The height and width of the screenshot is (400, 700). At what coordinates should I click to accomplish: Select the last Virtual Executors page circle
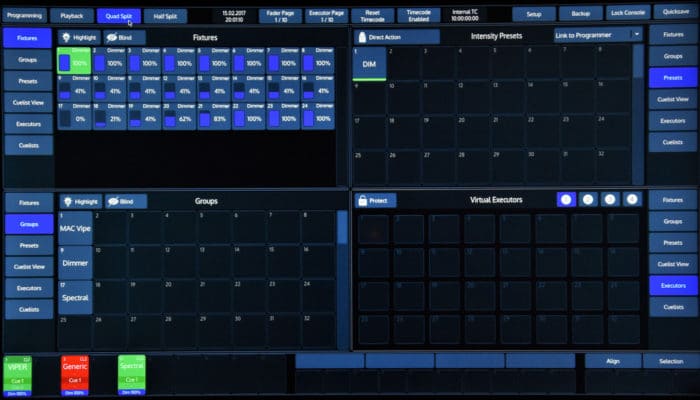tap(632, 199)
